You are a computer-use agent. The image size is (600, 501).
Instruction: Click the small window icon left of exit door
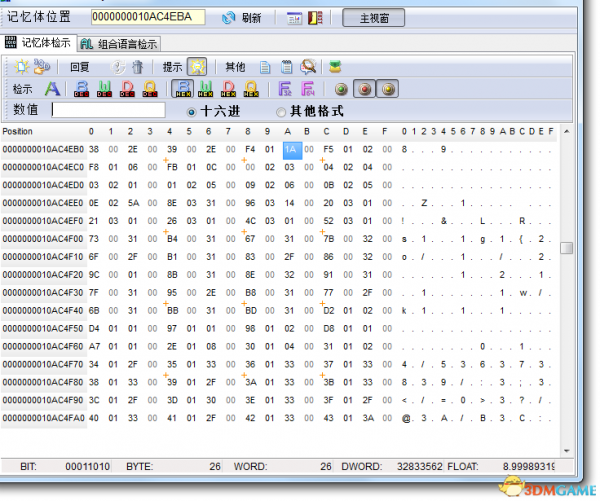click(294, 18)
